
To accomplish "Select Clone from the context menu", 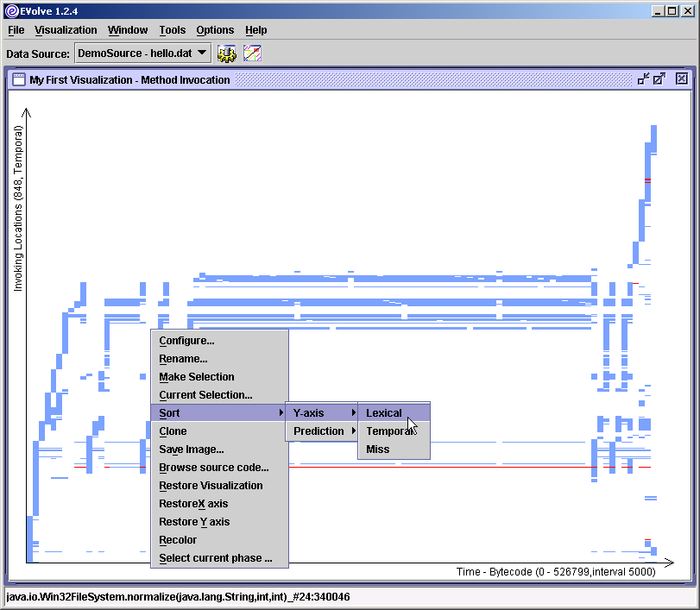I will 219,431.
